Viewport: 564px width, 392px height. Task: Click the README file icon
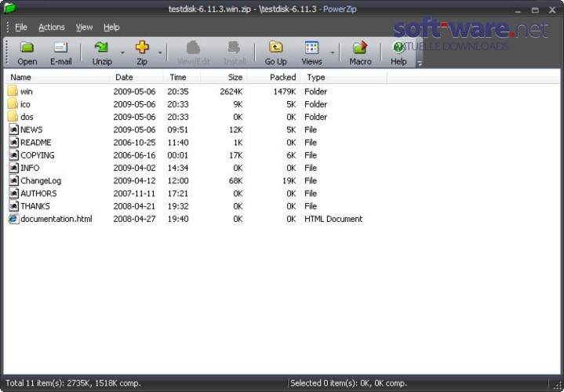click(x=13, y=142)
